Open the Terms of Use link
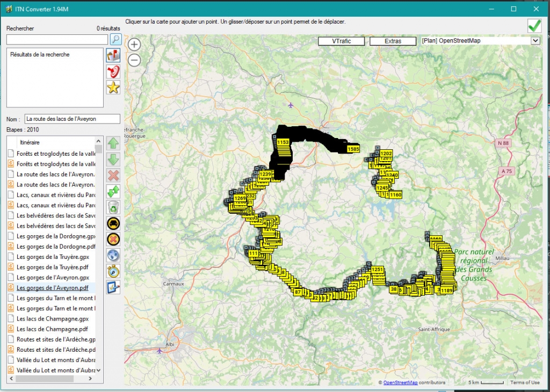 tap(525, 382)
